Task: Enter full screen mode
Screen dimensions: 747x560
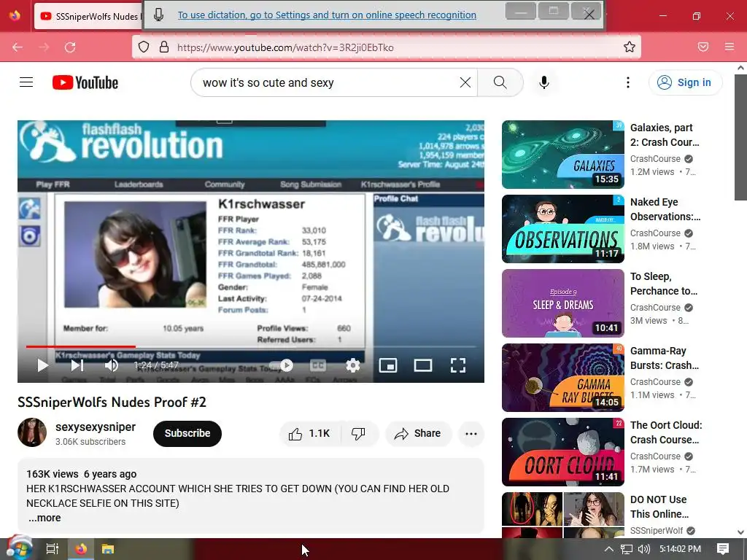Action: [458, 365]
